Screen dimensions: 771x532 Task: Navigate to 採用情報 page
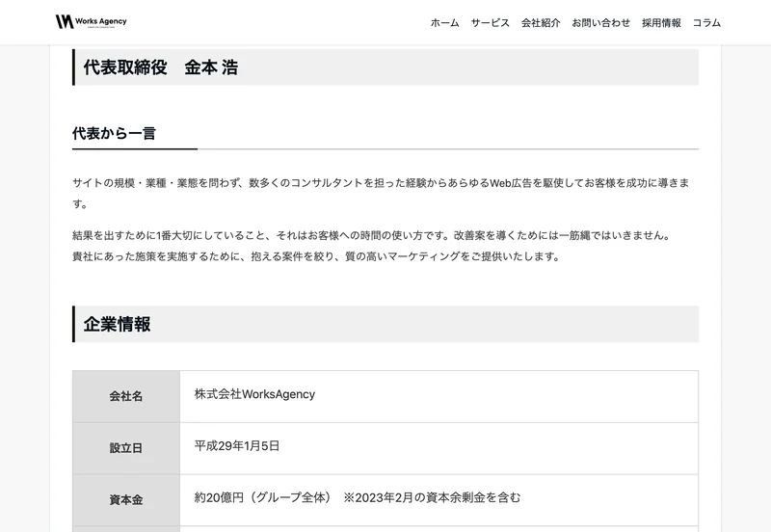coord(661,22)
